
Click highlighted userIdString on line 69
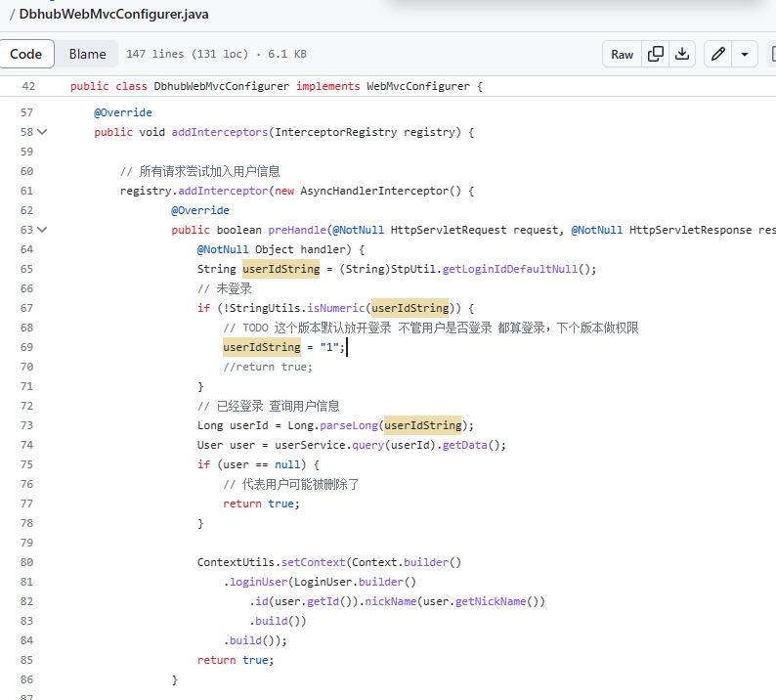262,347
